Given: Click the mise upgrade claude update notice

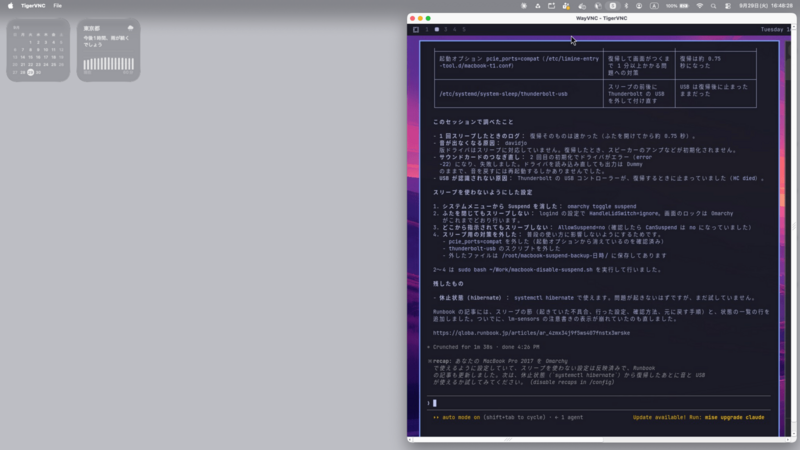Looking at the screenshot, I should pyautogui.click(x=698, y=417).
